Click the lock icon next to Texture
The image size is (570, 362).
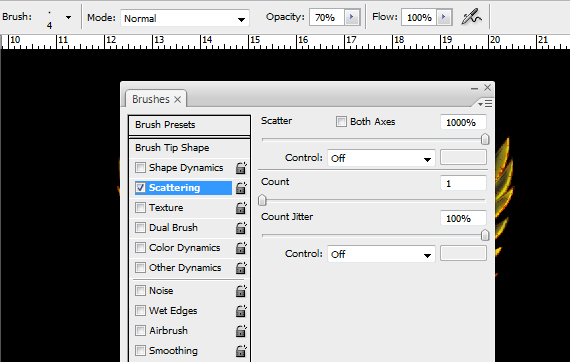241,208
